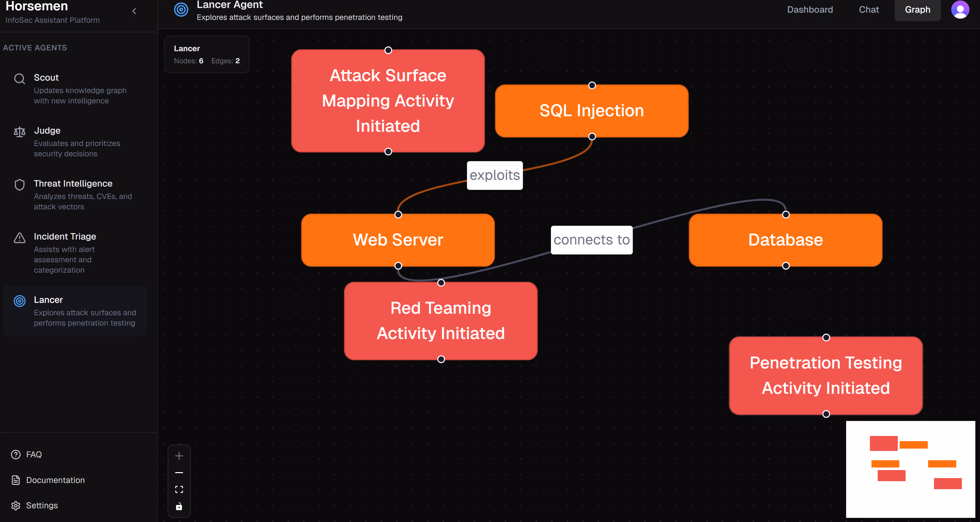
Task: Switch to the Dashboard tab
Action: point(810,10)
